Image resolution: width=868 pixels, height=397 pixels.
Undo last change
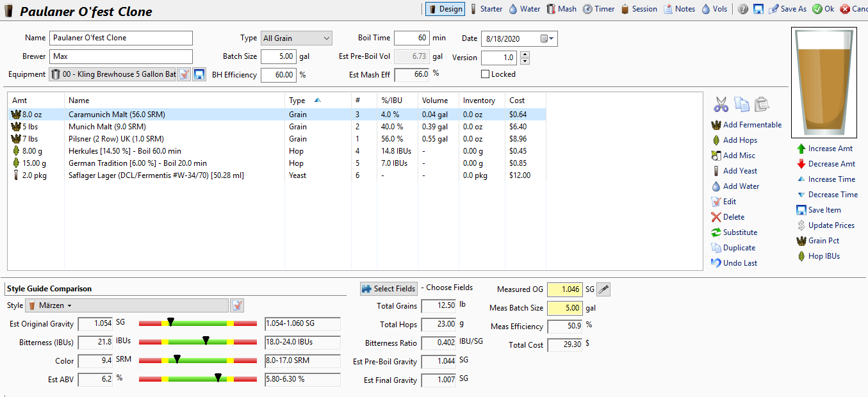pos(734,263)
